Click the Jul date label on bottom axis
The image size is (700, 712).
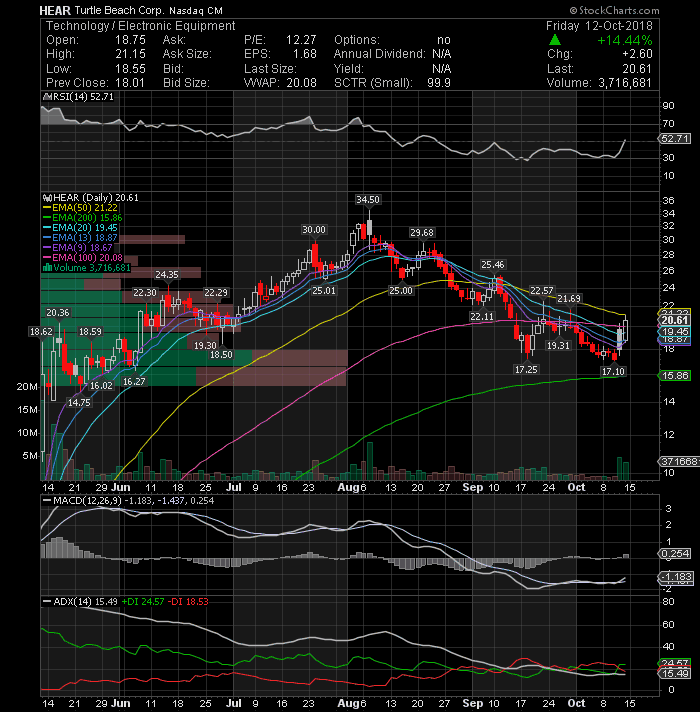click(x=233, y=703)
